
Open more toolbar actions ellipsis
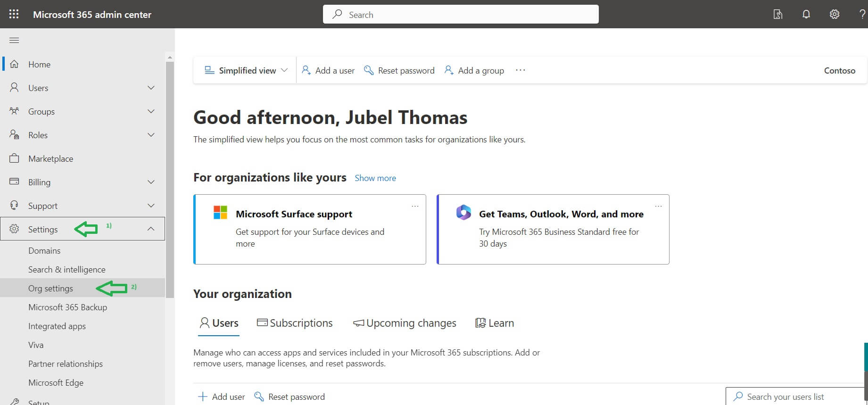tap(521, 70)
